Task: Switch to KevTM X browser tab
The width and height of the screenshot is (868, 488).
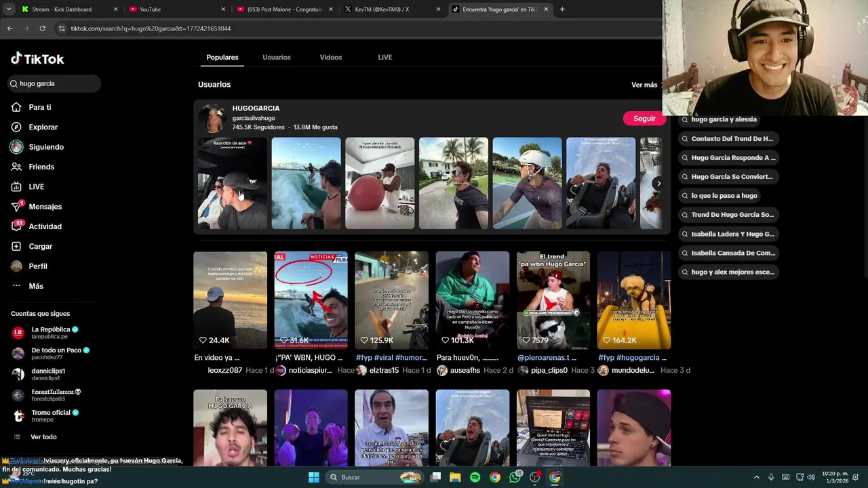Action: pos(392,9)
